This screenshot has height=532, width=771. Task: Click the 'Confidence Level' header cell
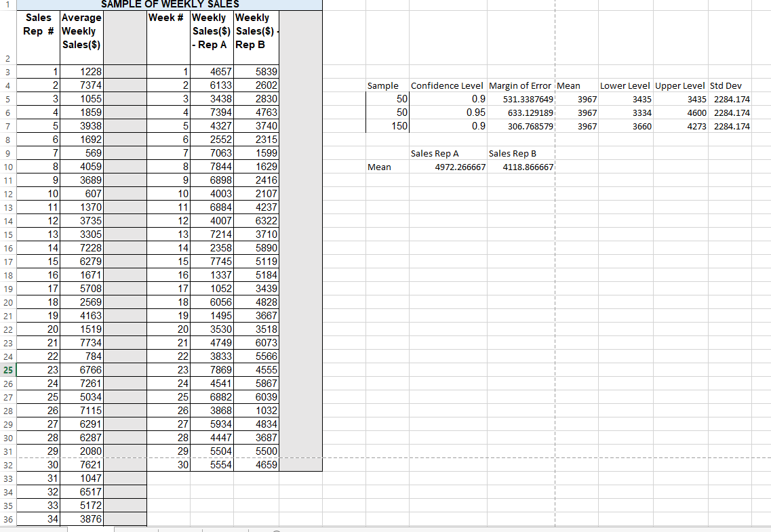tap(447, 85)
